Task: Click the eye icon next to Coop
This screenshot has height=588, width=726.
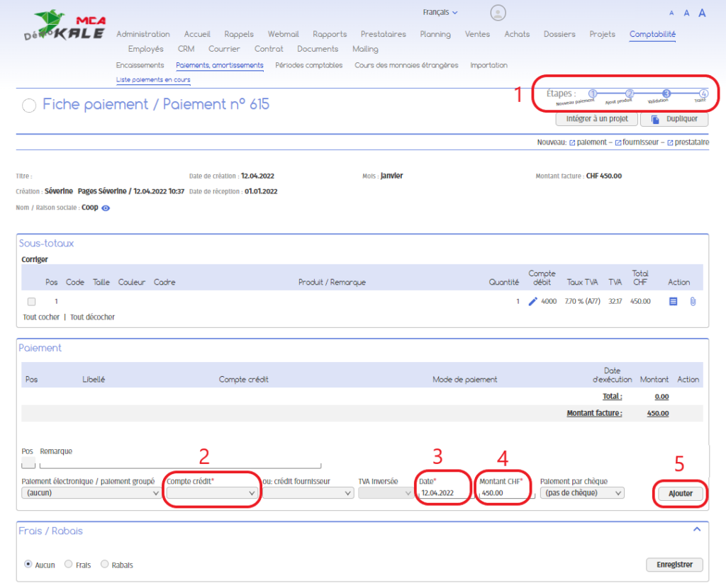Action: coord(106,208)
